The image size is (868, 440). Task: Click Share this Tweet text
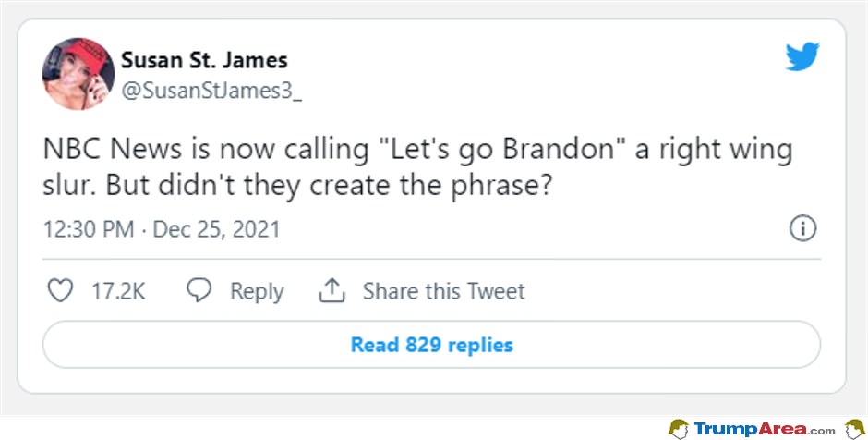click(443, 291)
